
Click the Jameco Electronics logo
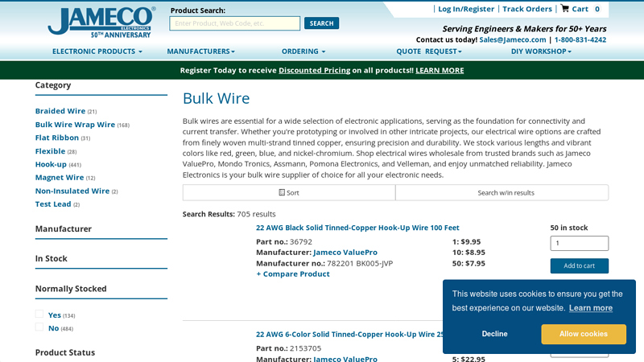coord(101,22)
